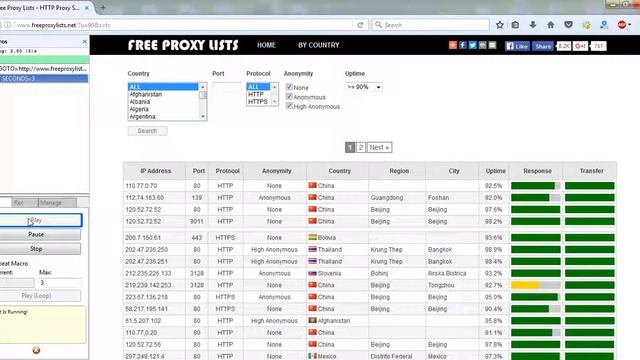Click the browser Search box
Image resolution: width=640 pixels, height=360 pixels.
431,25
